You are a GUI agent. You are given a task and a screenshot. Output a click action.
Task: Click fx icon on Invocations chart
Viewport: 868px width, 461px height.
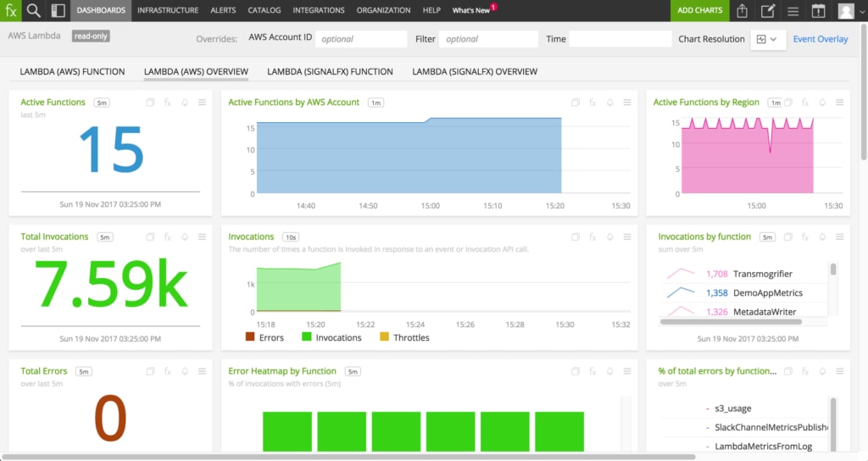coord(593,237)
